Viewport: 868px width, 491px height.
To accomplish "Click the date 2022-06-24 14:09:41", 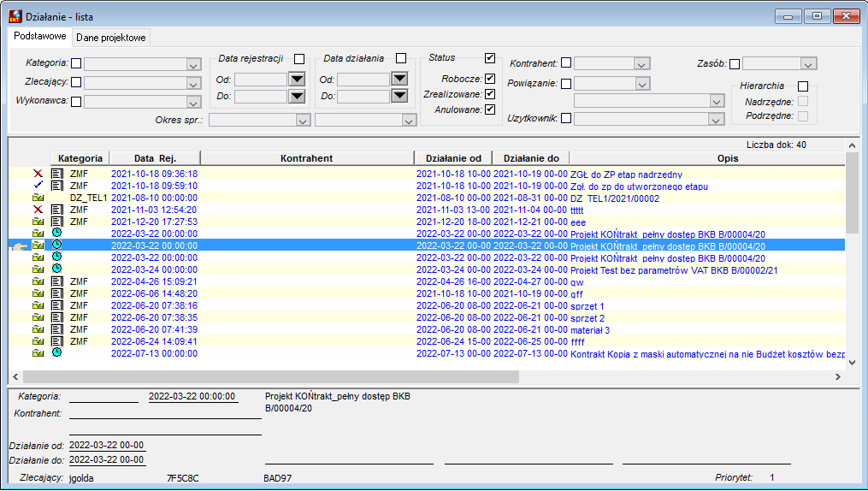I will (154, 341).
